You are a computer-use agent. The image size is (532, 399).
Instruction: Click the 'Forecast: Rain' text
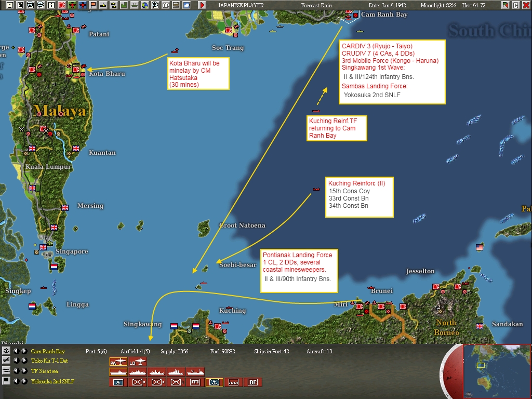coord(316,5)
